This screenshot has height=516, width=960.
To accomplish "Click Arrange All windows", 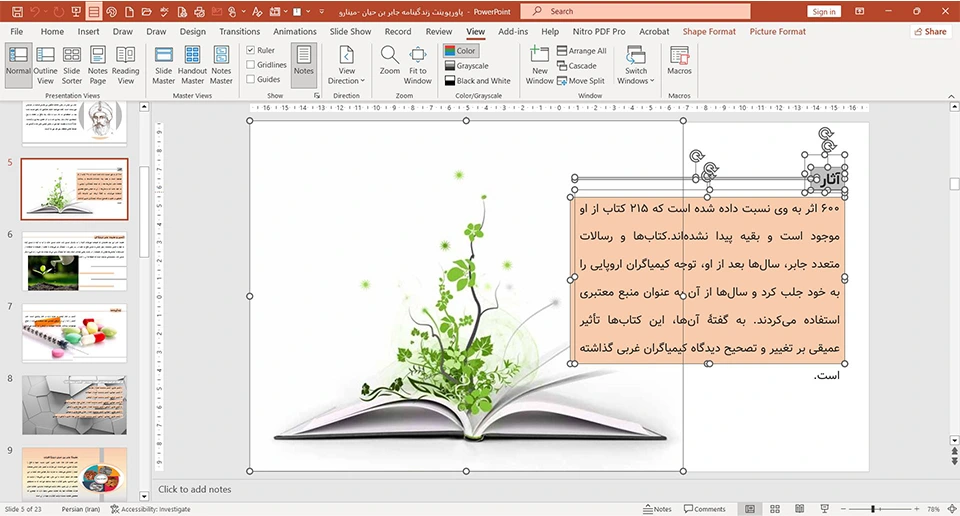I will click(582, 51).
